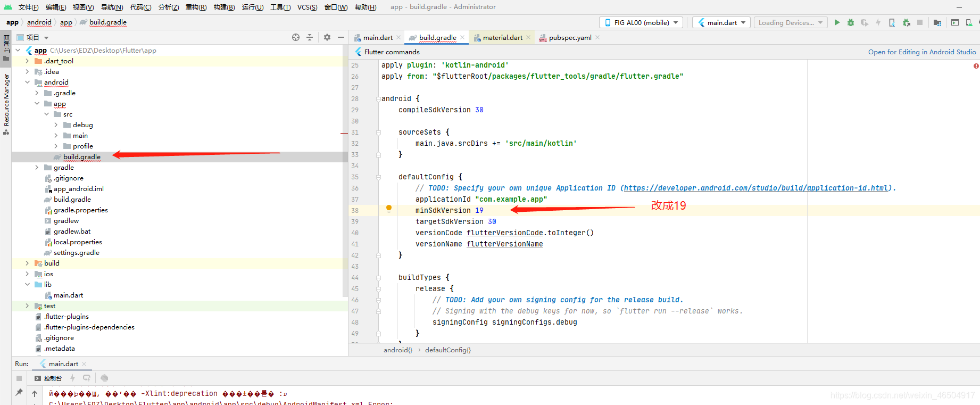
Task: Click the Run with Coverage icon
Action: point(865,22)
